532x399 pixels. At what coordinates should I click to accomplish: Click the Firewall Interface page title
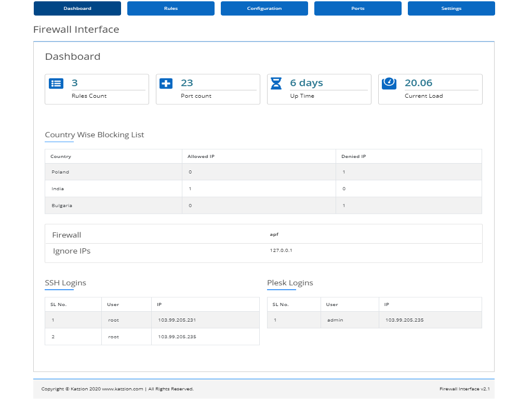(76, 30)
